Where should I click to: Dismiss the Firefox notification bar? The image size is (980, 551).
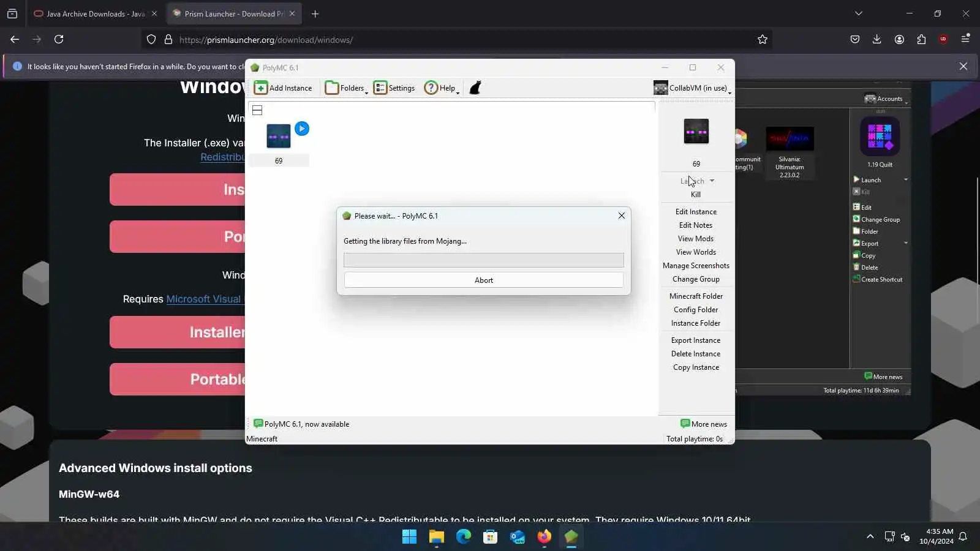(963, 66)
